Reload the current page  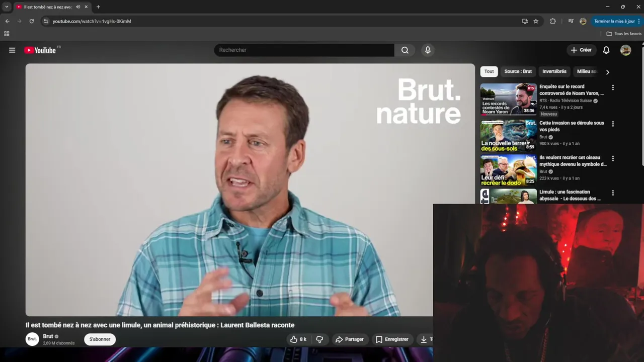[x=32, y=21]
